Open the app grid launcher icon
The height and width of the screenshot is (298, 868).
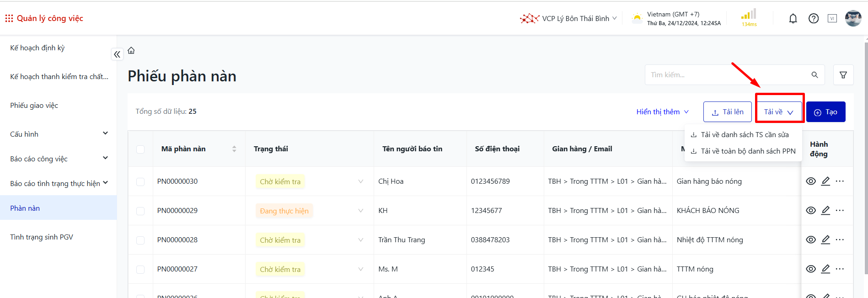pos(9,18)
